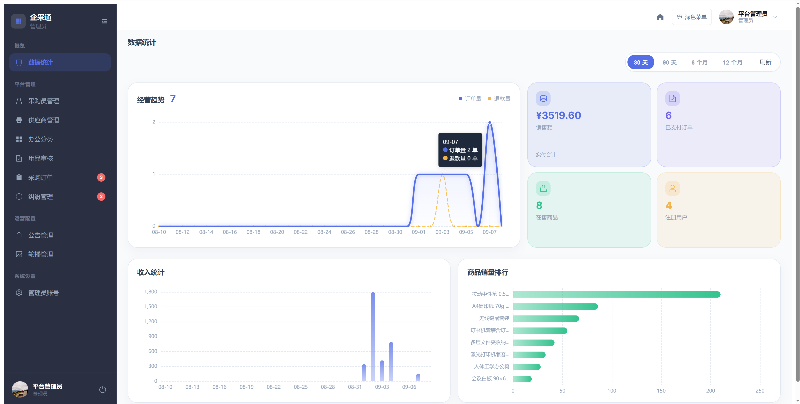The width and height of the screenshot is (800, 404).
Task: Click the circular icon for 询价管理
Action: point(19,196)
